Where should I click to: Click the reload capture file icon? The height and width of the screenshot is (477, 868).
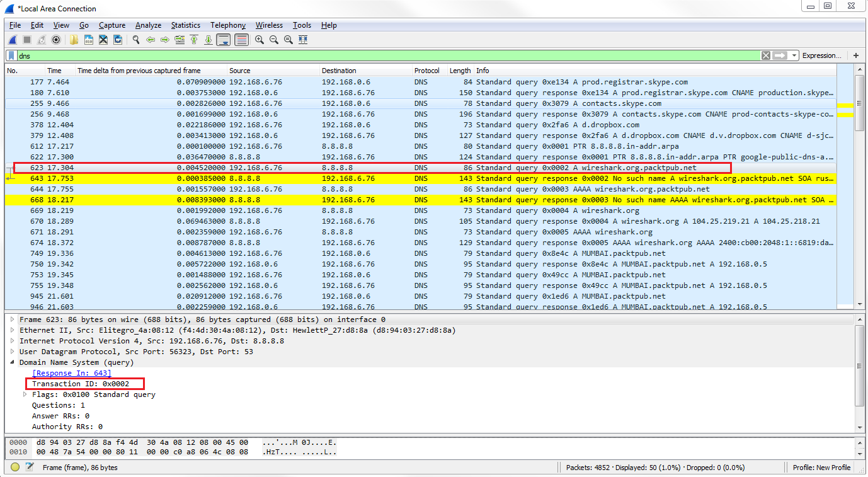coord(118,40)
